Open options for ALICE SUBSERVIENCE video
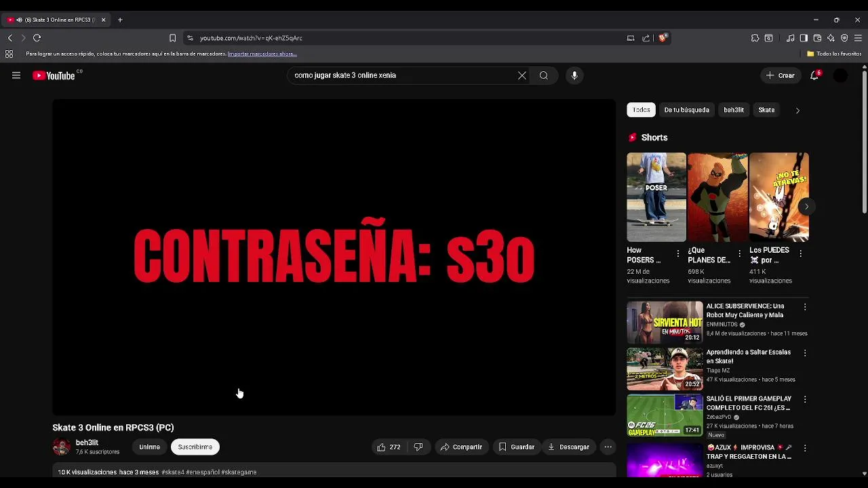Image resolution: width=868 pixels, height=488 pixels. pos(805,307)
